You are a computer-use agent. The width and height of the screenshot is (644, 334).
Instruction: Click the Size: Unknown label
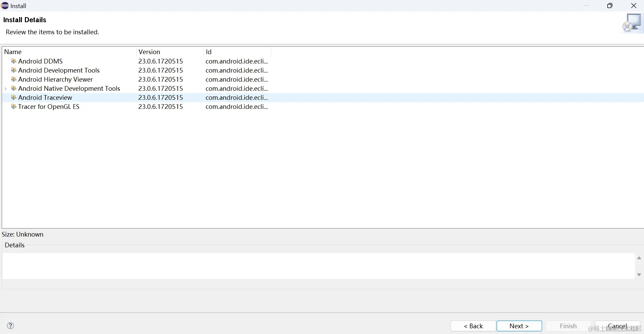click(23, 234)
